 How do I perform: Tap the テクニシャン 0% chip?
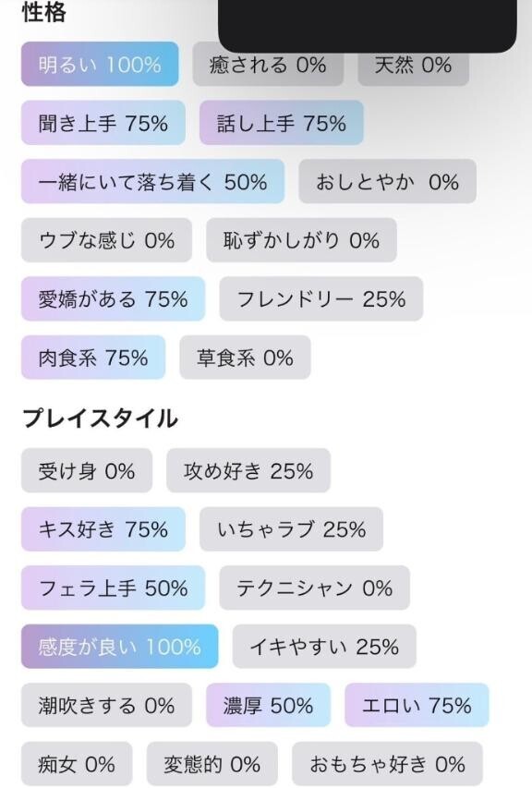pos(314,588)
